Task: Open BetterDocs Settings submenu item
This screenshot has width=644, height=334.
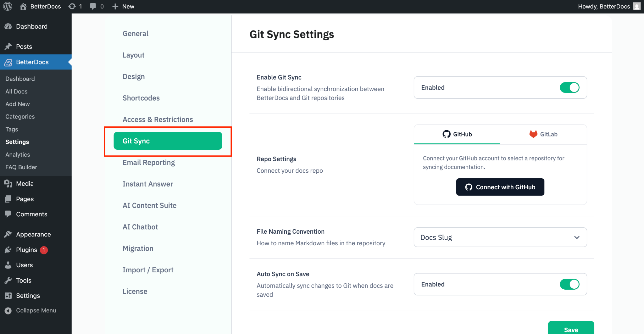Action: point(17,142)
